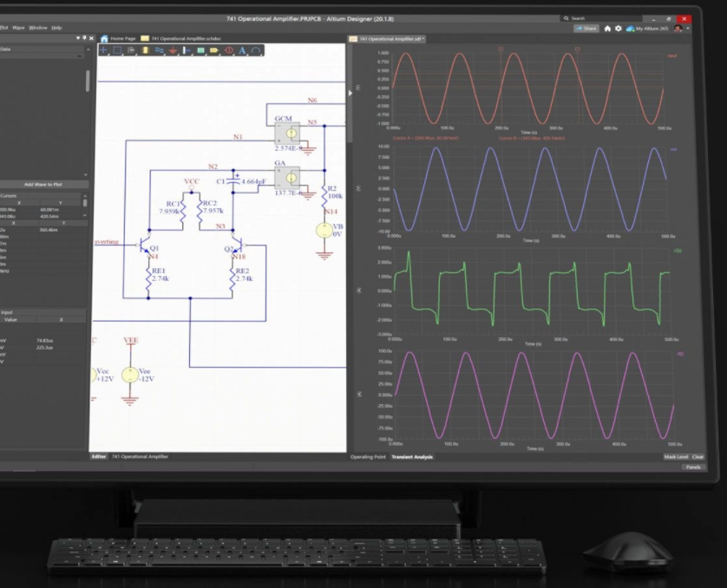Open the Wave menu
Viewport: 727px width, 588px height.
(18, 28)
